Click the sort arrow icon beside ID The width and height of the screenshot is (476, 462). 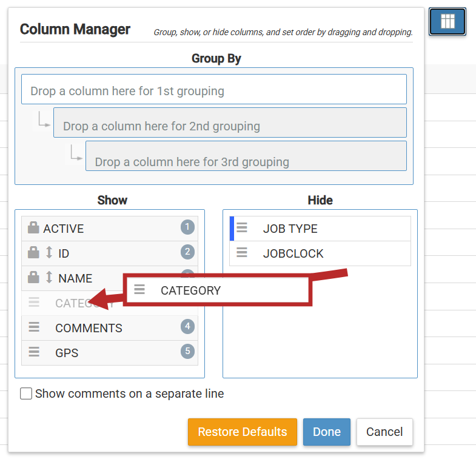click(x=49, y=252)
